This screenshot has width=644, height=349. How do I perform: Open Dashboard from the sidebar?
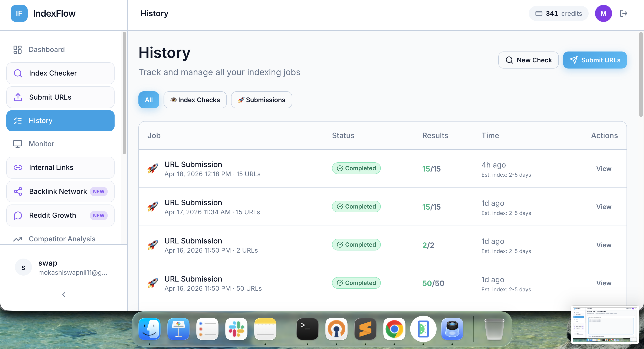click(46, 49)
